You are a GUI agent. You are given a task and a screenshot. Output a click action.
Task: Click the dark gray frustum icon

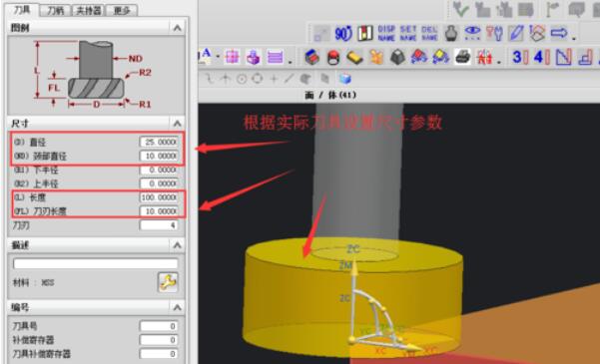(x=398, y=58)
